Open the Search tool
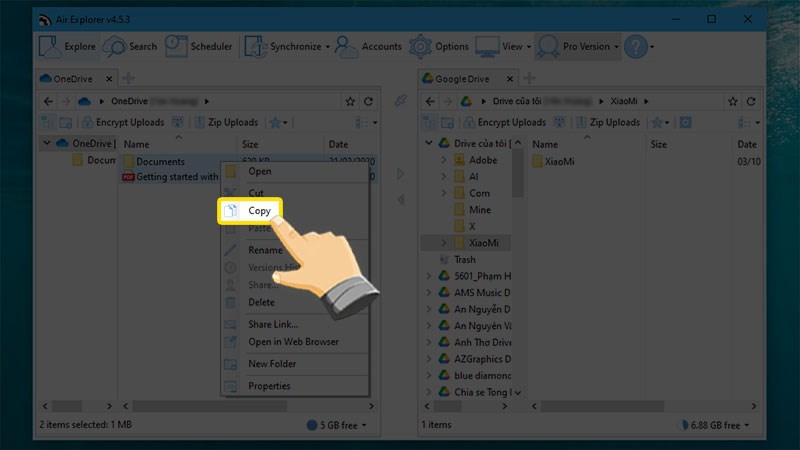800x450 pixels. (130, 46)
